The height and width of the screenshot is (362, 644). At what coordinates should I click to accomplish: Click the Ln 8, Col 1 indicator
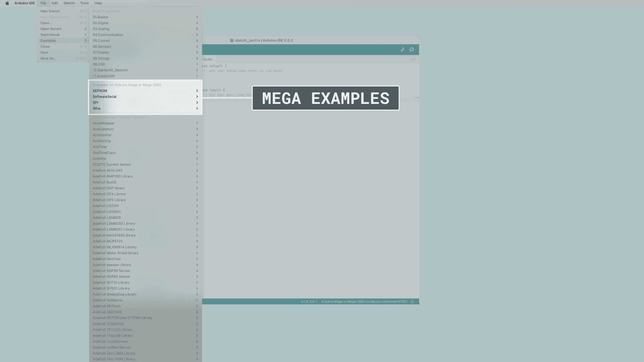coord(309,301)
